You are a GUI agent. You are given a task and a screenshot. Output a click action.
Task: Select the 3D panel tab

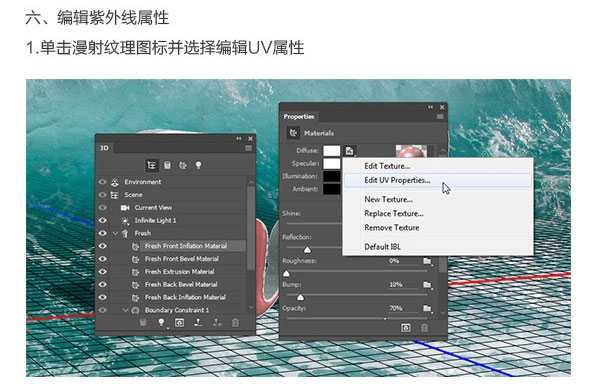(104, 148)
